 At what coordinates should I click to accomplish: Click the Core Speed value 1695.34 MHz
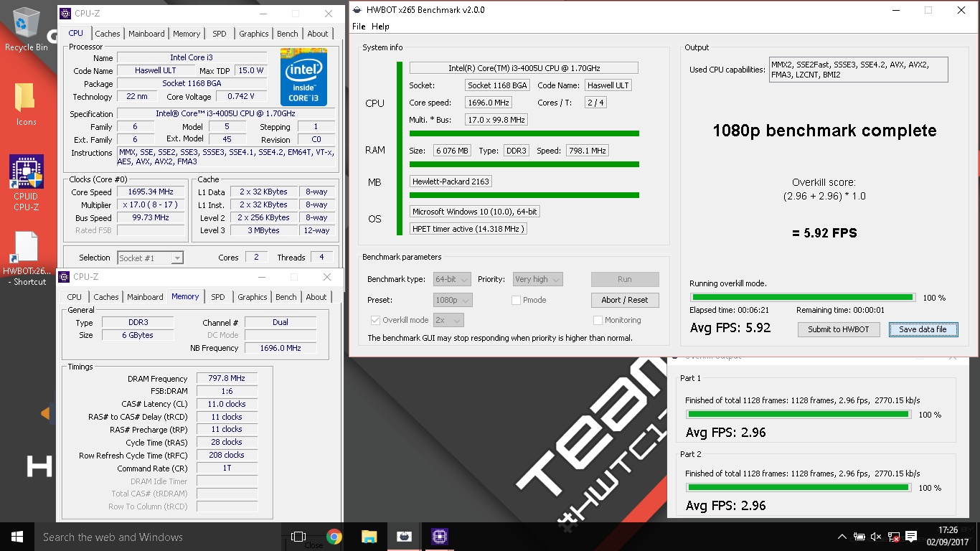tap(152, 192)
